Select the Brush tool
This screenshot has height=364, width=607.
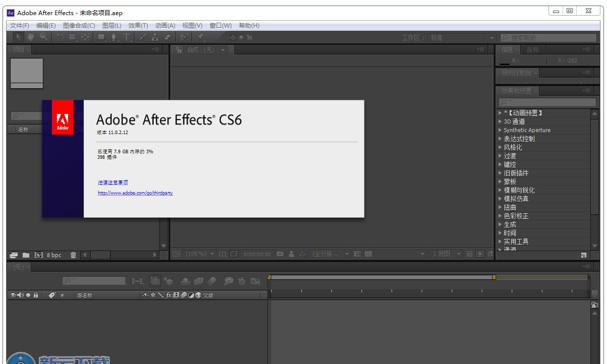pos(143,37)
